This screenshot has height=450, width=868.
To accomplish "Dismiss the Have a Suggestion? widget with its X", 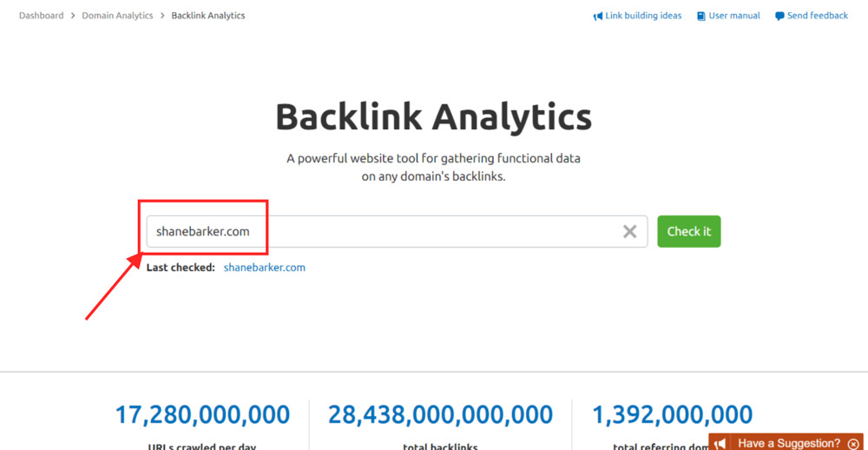I will pos(853,444).
